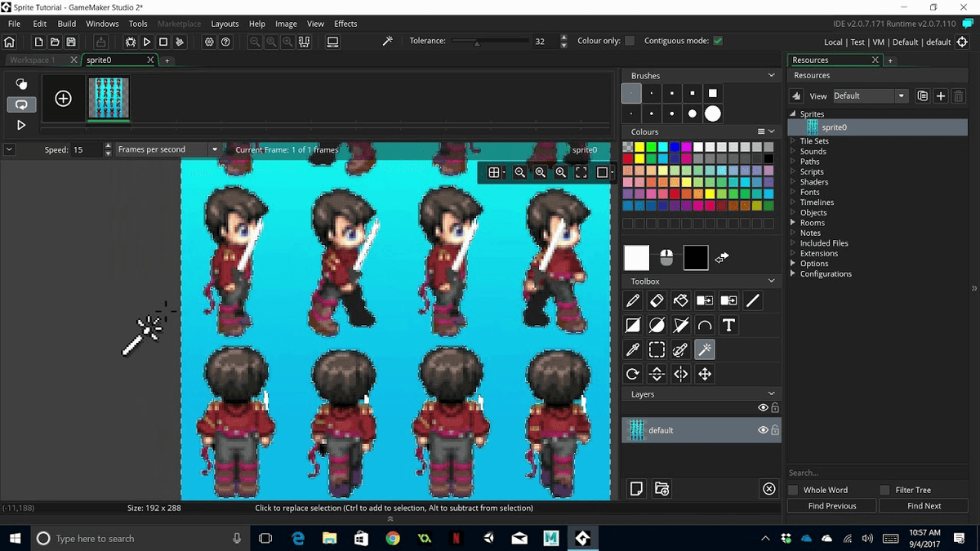This screenshot has height=551, width=980.
Task: Switch to the Workspace 1 tab
Action: coord(33,60)
